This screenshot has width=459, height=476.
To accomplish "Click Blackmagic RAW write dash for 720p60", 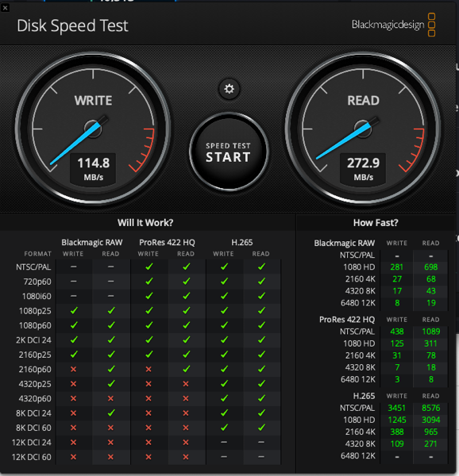I will 74,282.
